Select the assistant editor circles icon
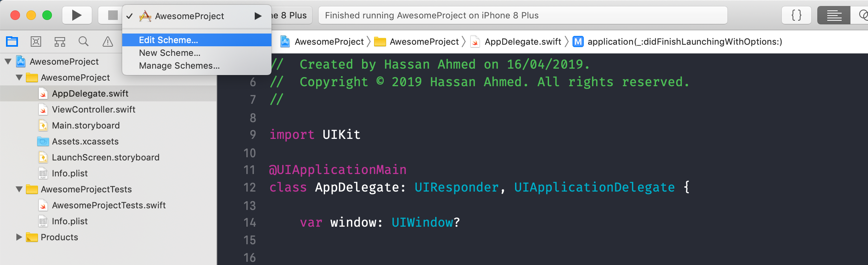 tap(863, 15)
